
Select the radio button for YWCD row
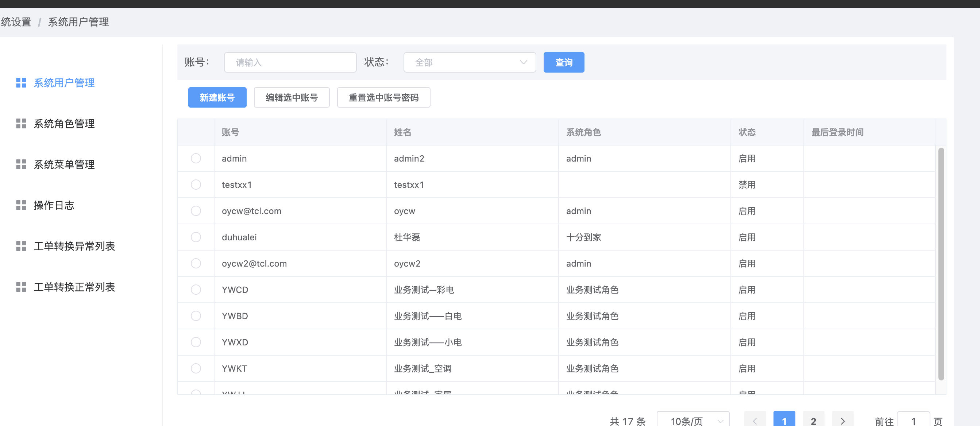coord(196,290)
